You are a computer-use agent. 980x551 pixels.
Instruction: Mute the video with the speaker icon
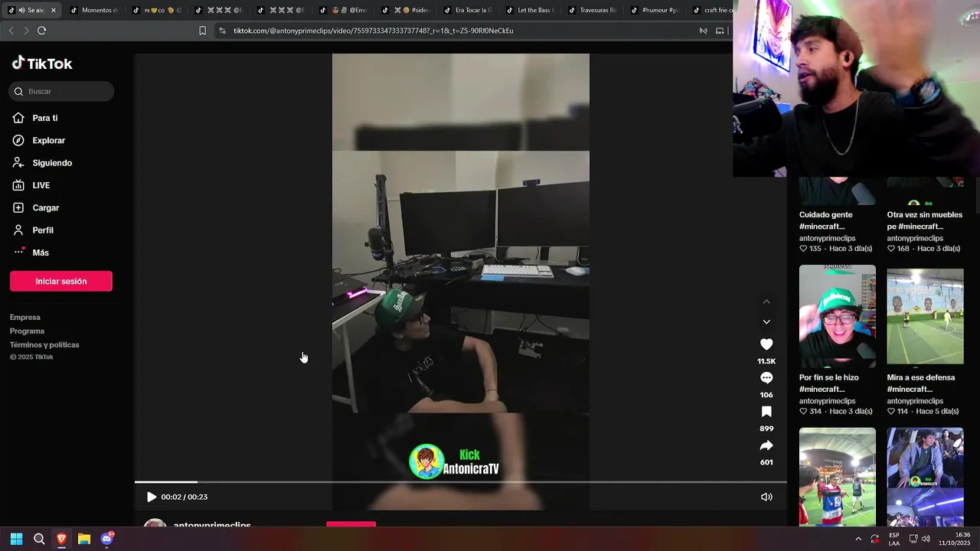pyautogui.click(x=766, y=497)
